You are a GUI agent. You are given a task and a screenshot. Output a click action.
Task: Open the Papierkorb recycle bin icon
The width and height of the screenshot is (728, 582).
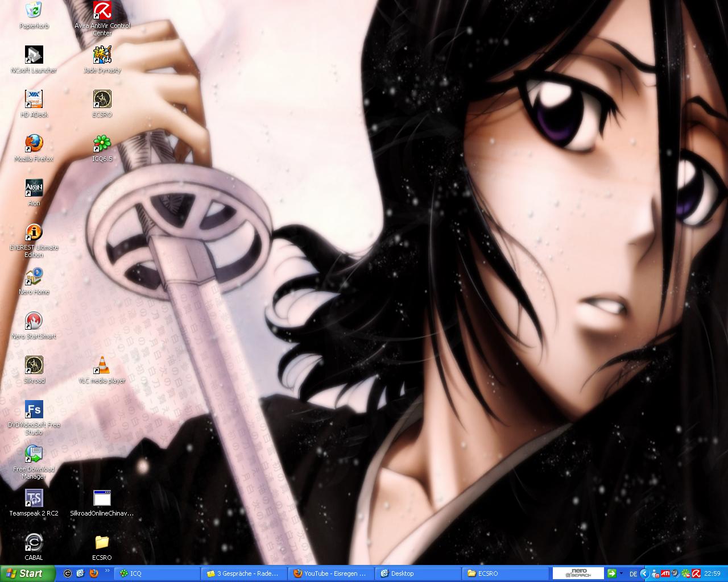click(34, 11)
